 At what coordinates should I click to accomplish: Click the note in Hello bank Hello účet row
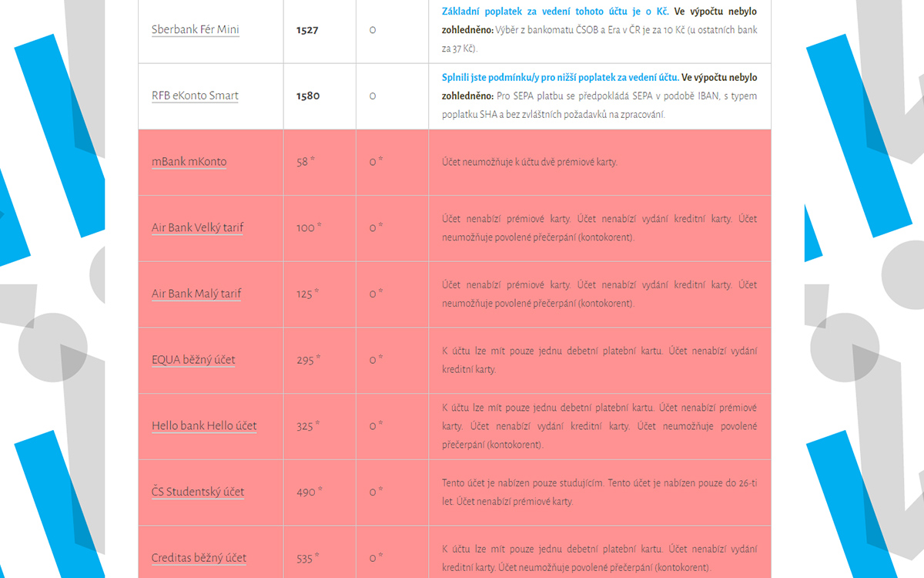tap(599, 426)
